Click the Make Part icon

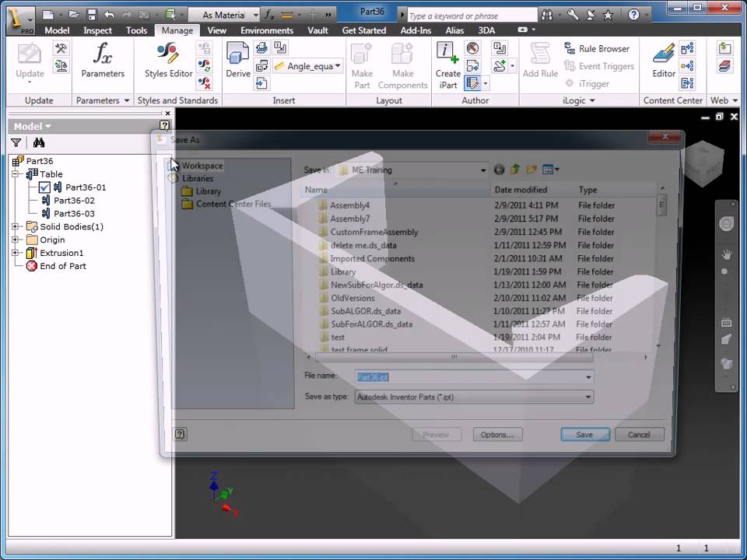point(362,65)
